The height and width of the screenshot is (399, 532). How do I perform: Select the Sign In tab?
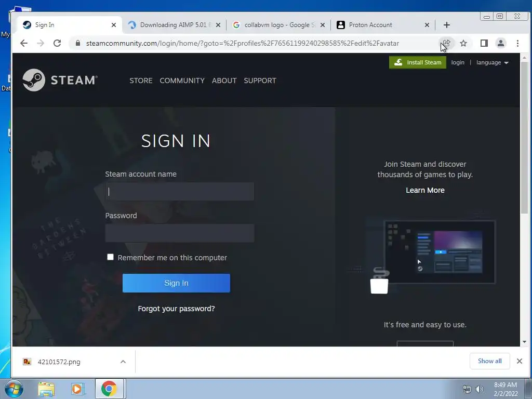click(x=70, y=25)
